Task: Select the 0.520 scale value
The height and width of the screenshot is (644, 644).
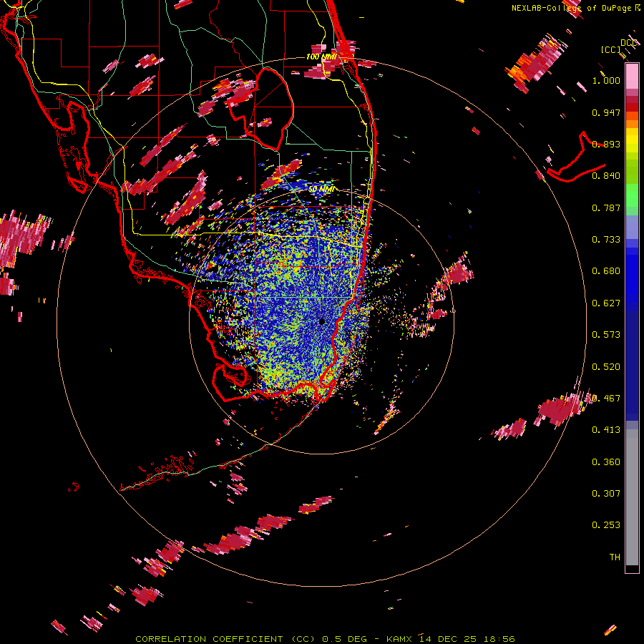Action: pos(606,367)
